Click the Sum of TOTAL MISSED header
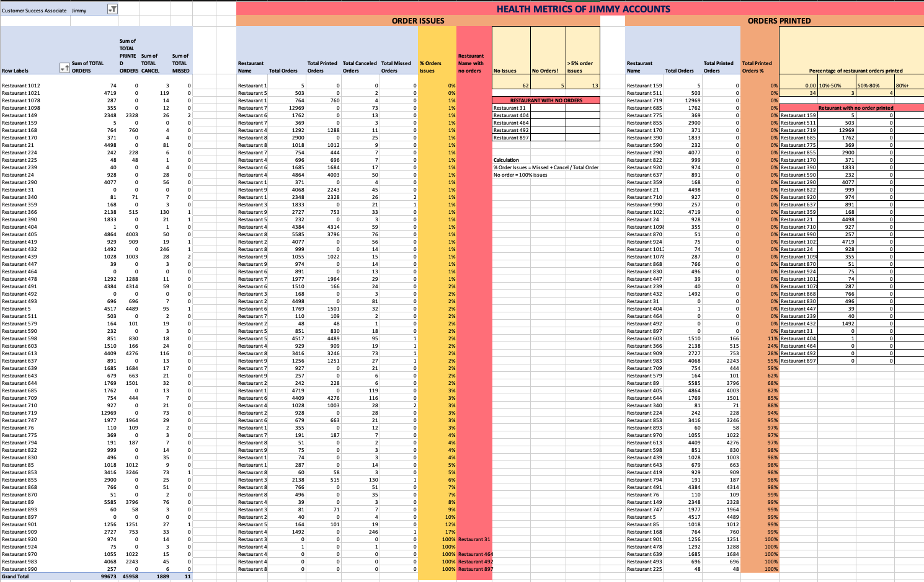The image size is (924, 582). point(180,63)
